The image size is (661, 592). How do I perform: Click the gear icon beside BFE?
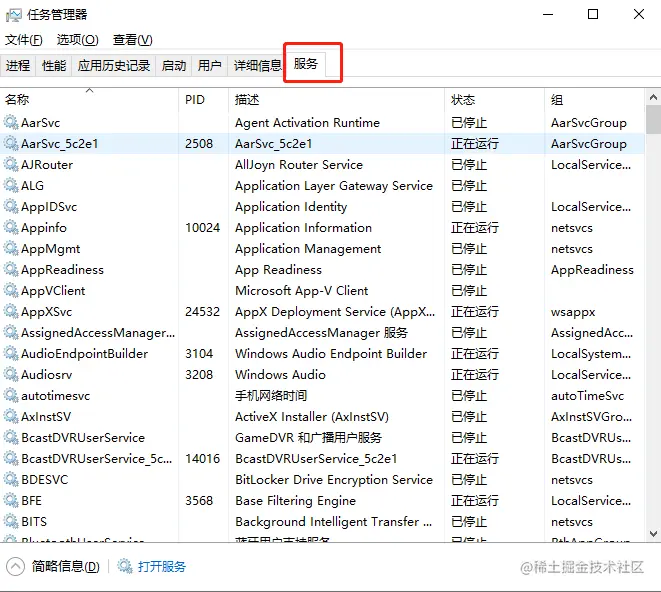(x=11, y=501)
